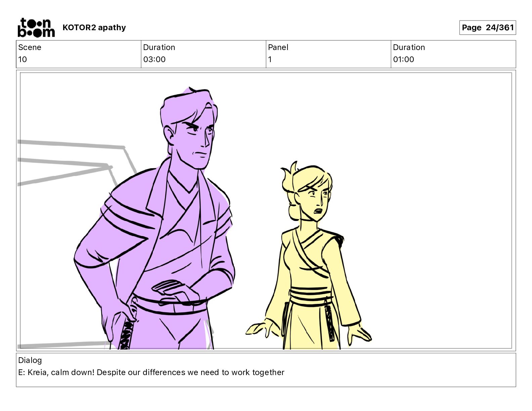Click the 'Dialog' label
532x411 pixels.
pyautogui.click(x=30, y=360)
